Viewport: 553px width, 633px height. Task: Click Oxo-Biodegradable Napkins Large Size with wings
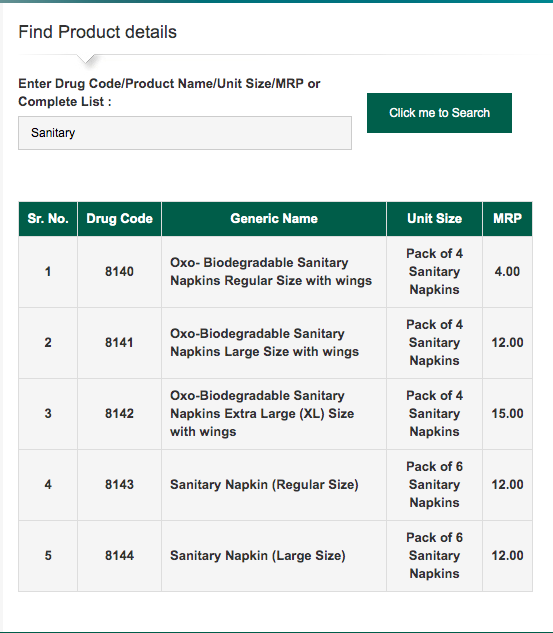pos(264,343)
